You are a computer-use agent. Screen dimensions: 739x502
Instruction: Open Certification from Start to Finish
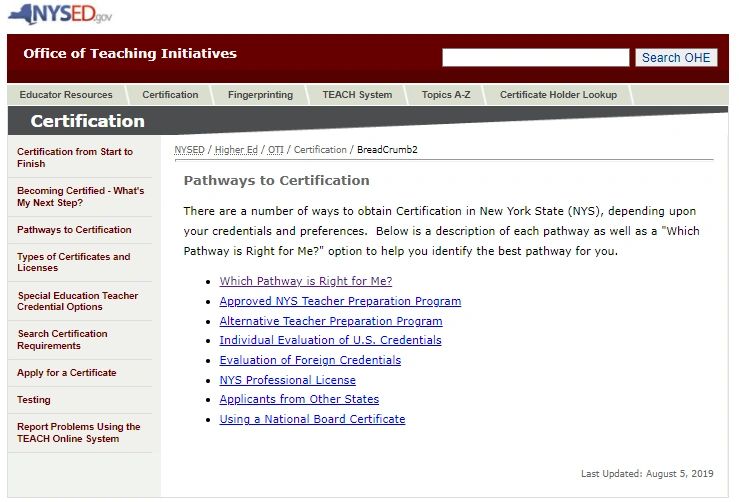[74, 157]
